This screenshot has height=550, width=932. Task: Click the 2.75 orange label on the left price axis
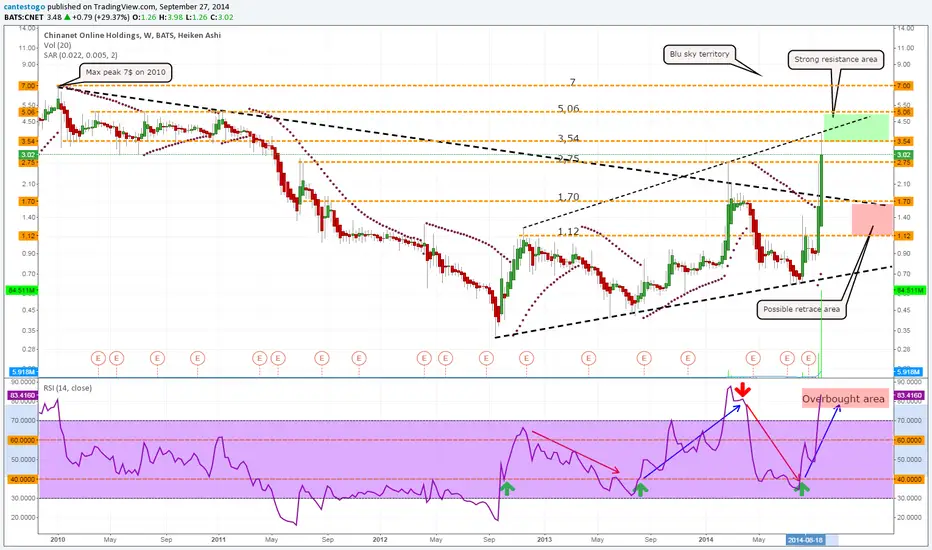(29, 162)
